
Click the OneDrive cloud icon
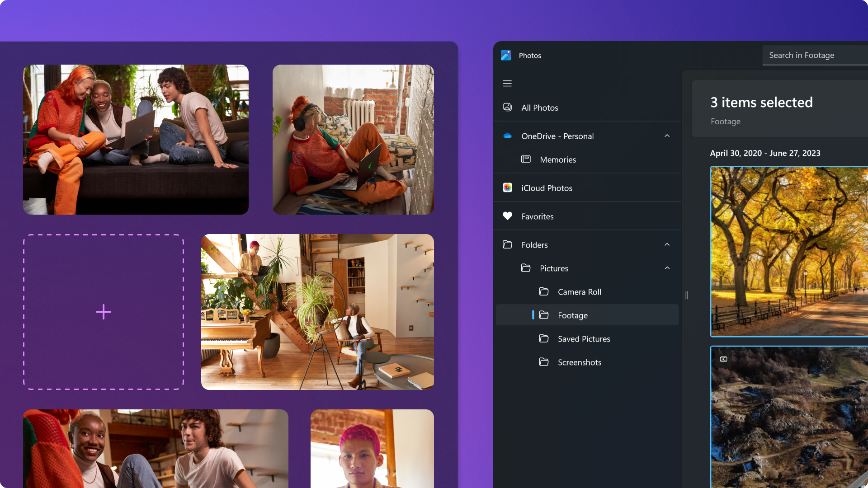(507, 136)
